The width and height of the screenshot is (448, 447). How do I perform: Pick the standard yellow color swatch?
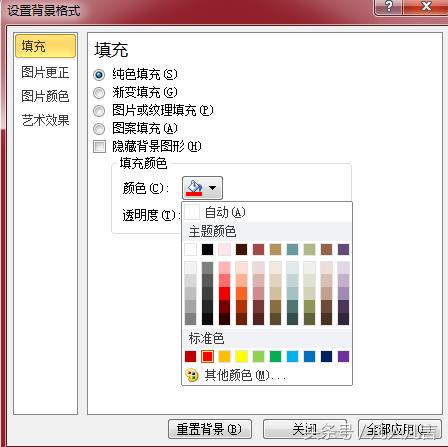coord(241,356)
